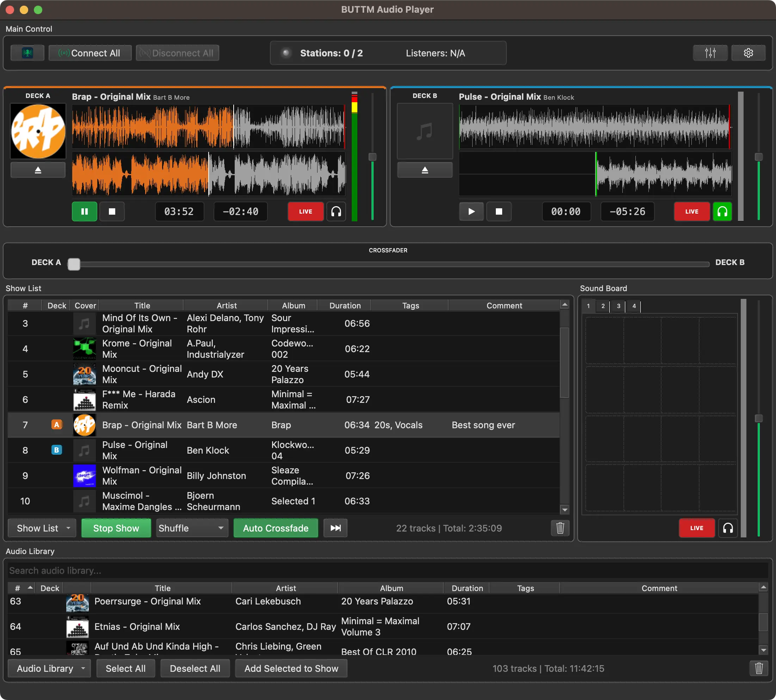Select Etnias - Original Mix library row

click(x=383, y=626)
